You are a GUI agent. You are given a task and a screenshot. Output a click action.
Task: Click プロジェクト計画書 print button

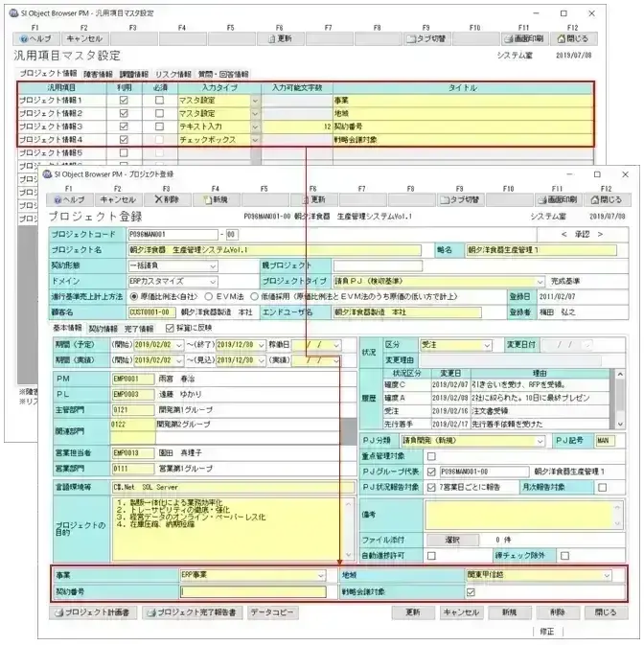tap(93, 612)
